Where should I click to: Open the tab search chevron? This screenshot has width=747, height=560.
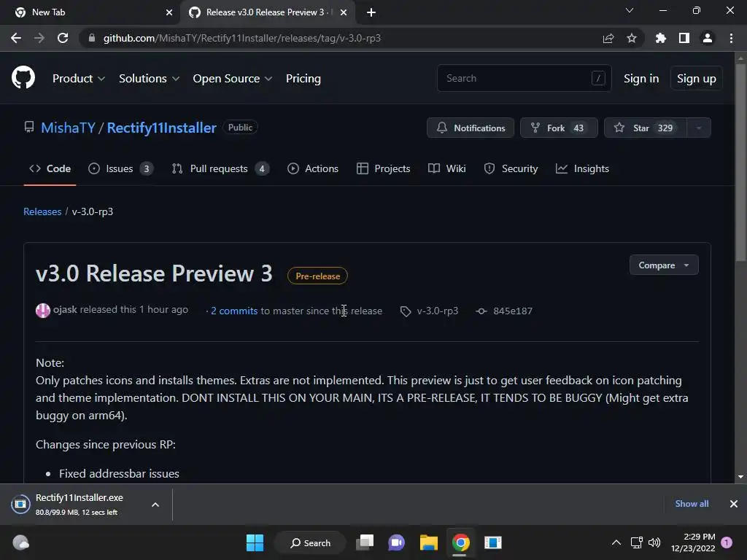pyautogui.click(x=630, y=10)
